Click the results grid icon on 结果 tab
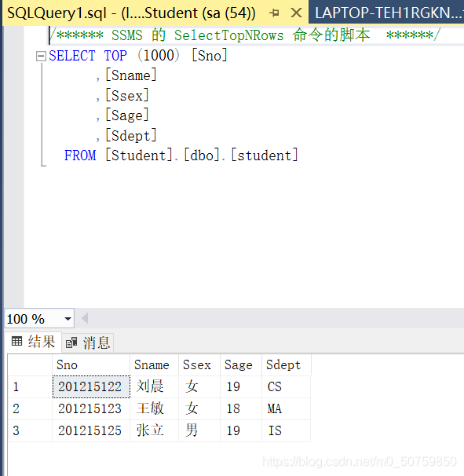 16,341
